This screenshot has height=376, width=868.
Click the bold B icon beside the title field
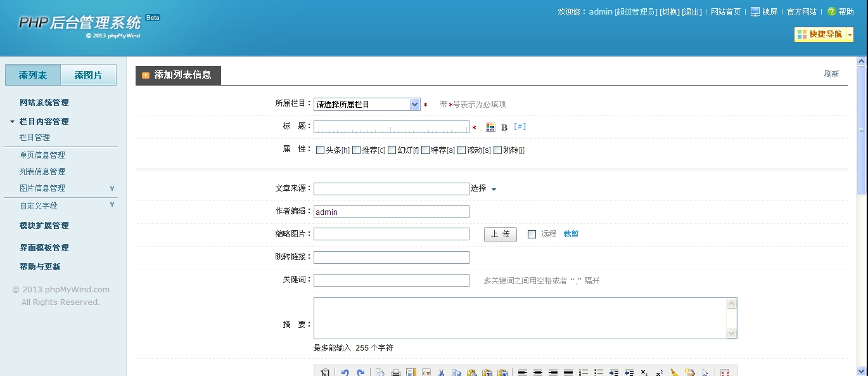tap(504, 126)
